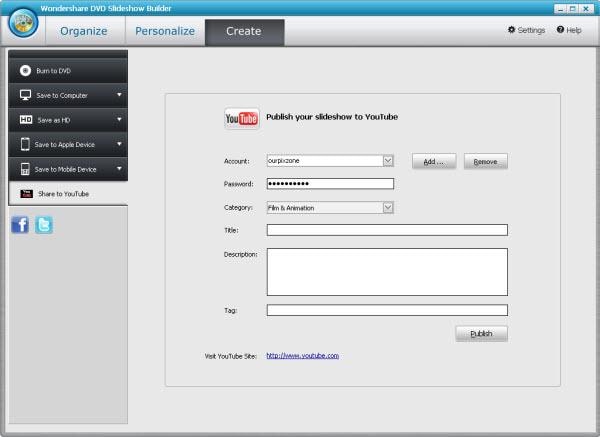Click the YouTube logo in publish panel
The width and height of the screenshot is (600, 437).
click(x=241, y=118)
